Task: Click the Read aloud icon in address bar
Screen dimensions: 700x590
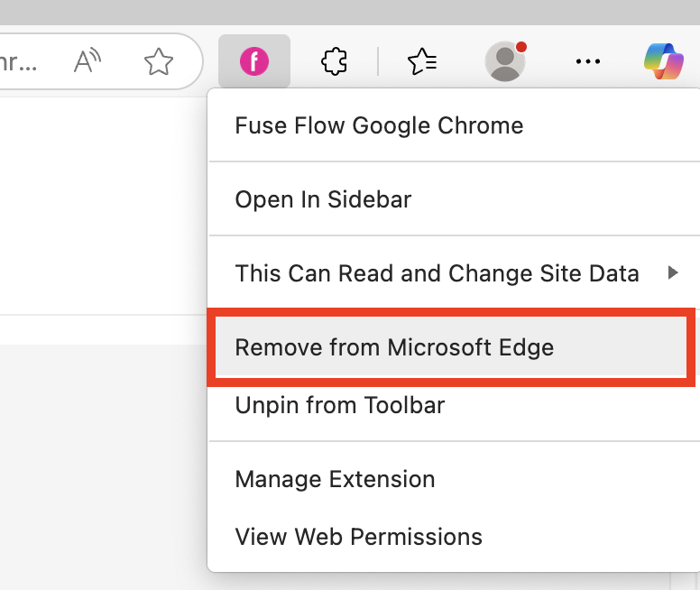Action: [87, 61]
